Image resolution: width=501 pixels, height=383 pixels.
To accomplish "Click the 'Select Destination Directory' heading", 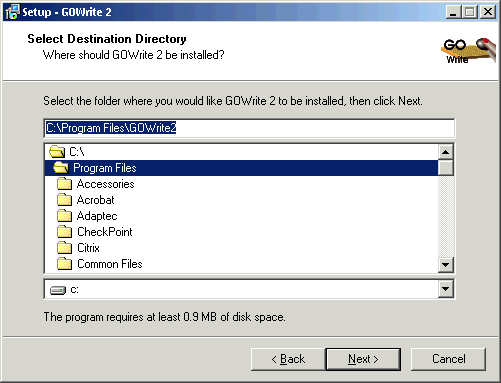I will [x=107, y=39].
